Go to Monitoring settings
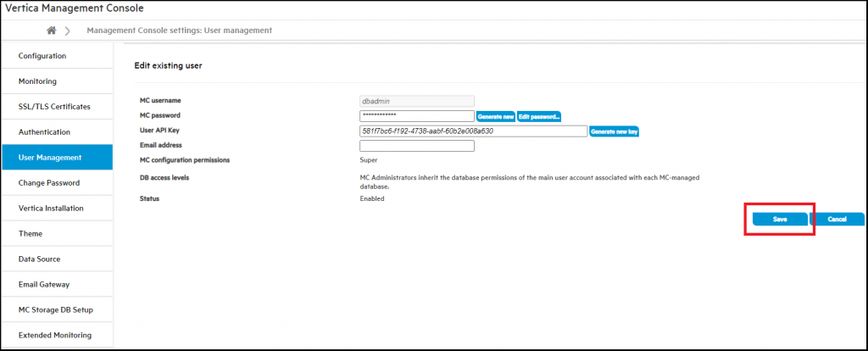This screenshot has height=351, width=868. click(x=57, y=81)
